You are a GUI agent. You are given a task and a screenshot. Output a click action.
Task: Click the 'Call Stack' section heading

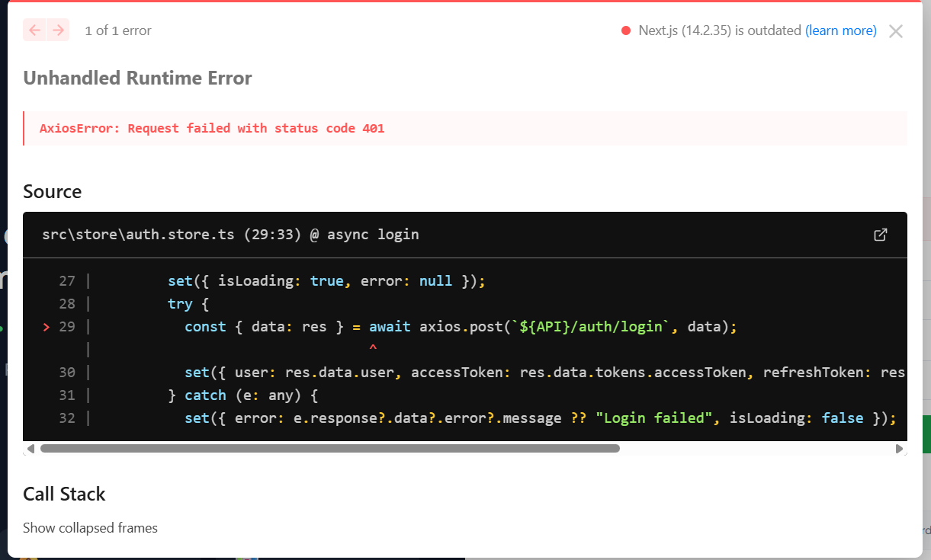[x=64, y=494]
